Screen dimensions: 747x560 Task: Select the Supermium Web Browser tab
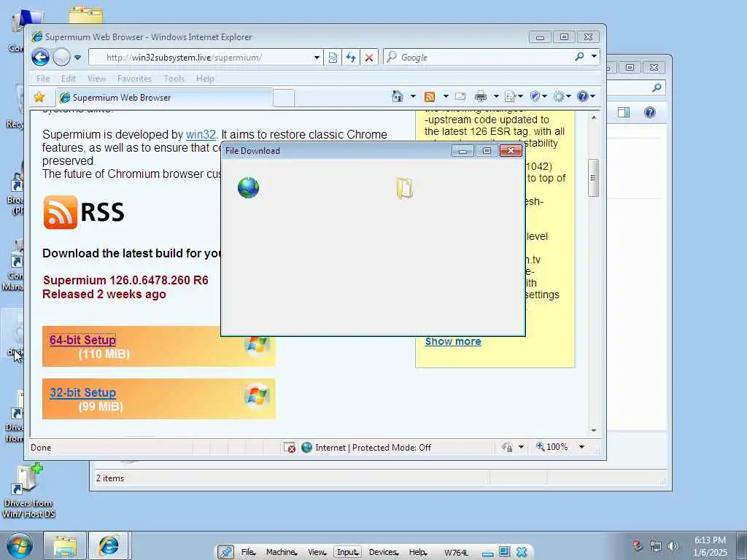(164, 98)
